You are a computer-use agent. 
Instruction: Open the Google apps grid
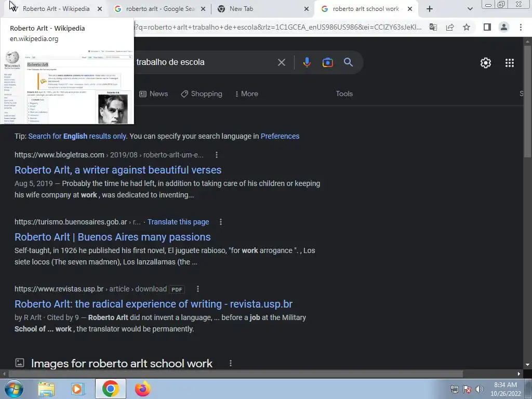point(510,63)
